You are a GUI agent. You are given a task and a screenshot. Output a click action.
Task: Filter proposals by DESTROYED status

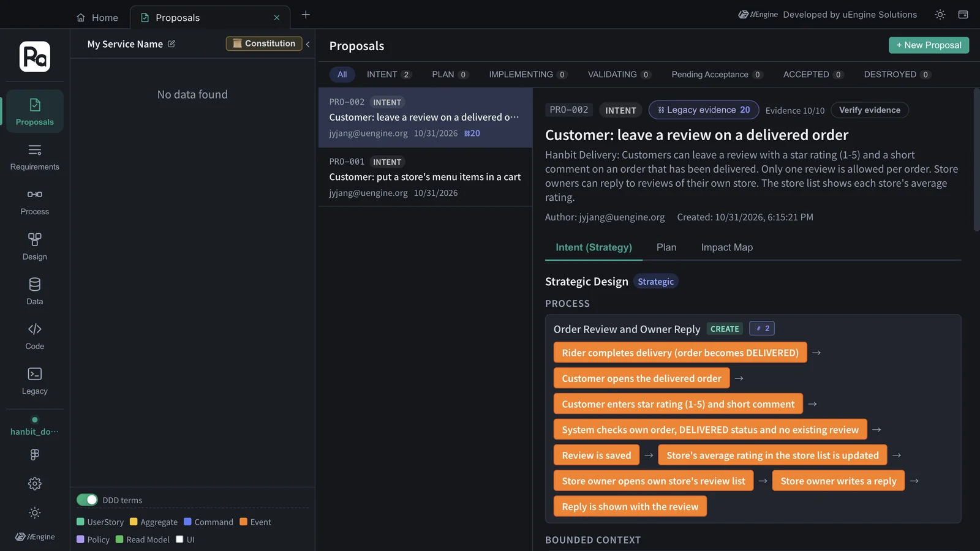pos(897,75)
